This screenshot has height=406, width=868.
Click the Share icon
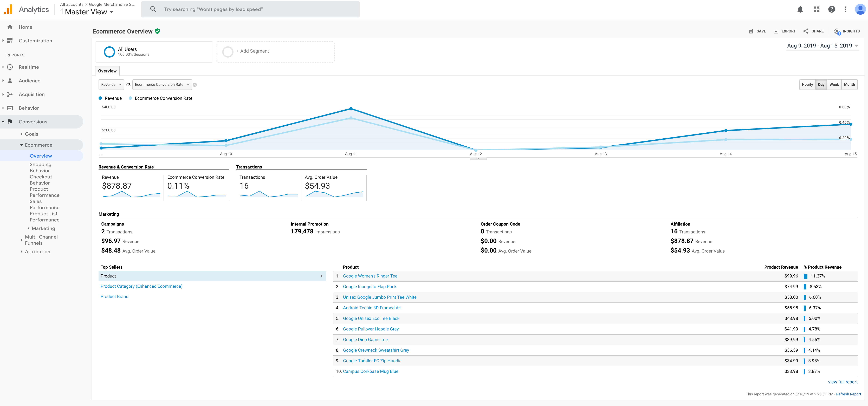[x=806, y=31]
